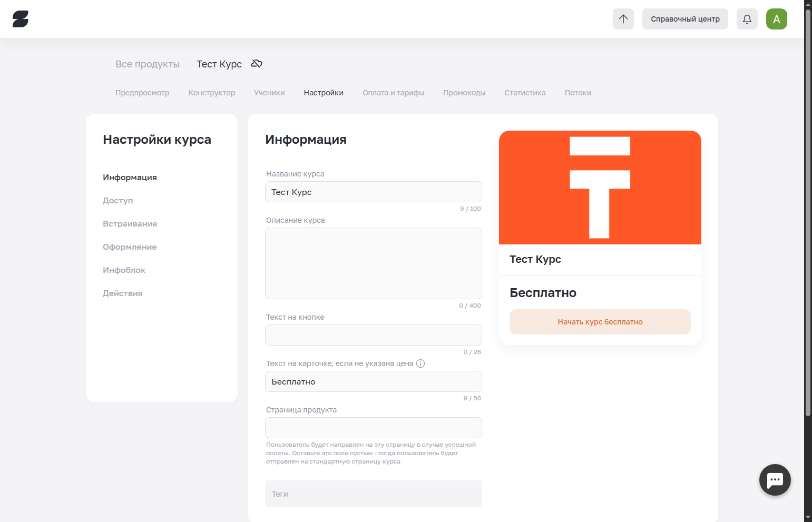Click the Тест Курс breadcrumb title

(x=219, y=64)
